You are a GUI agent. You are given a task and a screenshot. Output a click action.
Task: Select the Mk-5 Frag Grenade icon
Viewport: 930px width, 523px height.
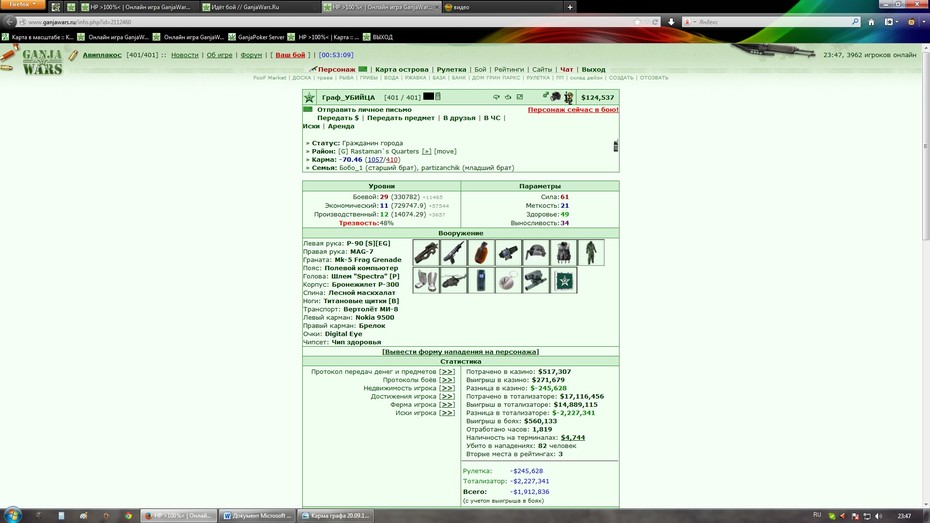(481, 253)
